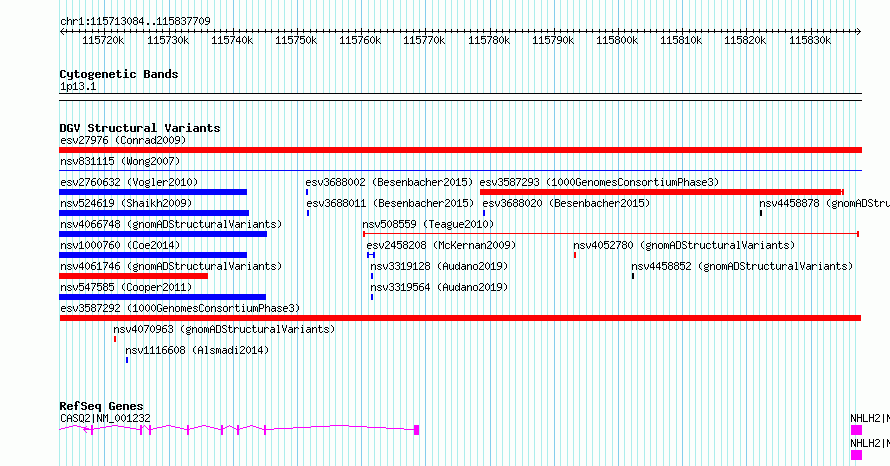
Task: Open the esv2760632 (Vogler2010) variant label
Action: (x=129, y=182)
